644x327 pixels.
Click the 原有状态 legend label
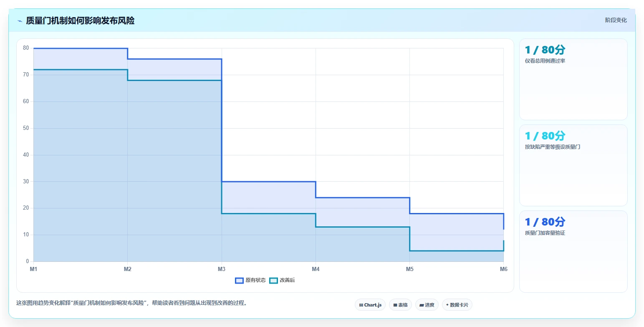point(255,281)
